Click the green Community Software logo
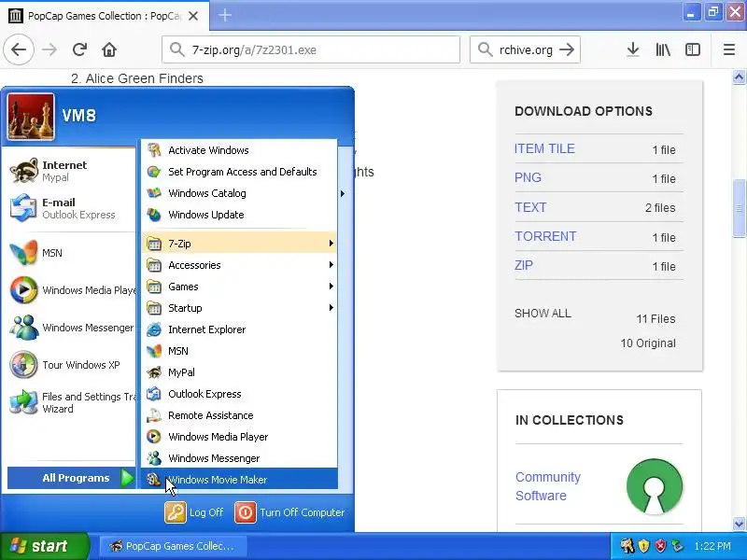The width and height of the screenshot is (747, 560). [x=655, y=486]
